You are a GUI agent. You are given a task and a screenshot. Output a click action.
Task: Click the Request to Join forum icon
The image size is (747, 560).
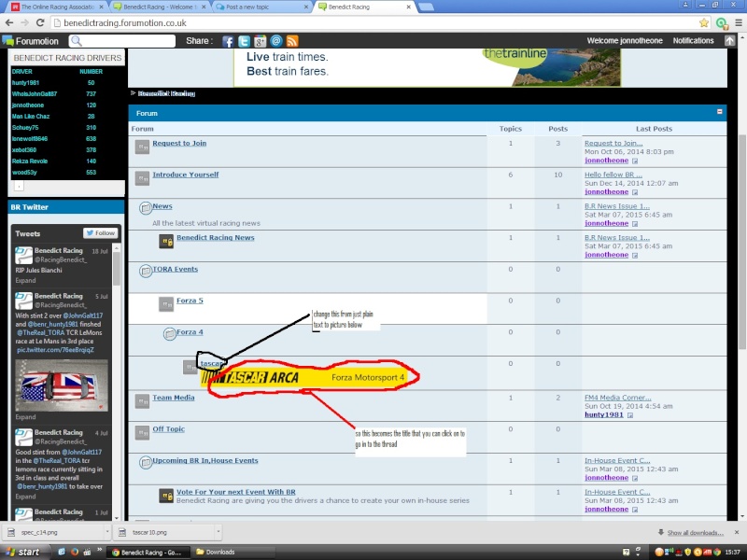tap(142, 147)
